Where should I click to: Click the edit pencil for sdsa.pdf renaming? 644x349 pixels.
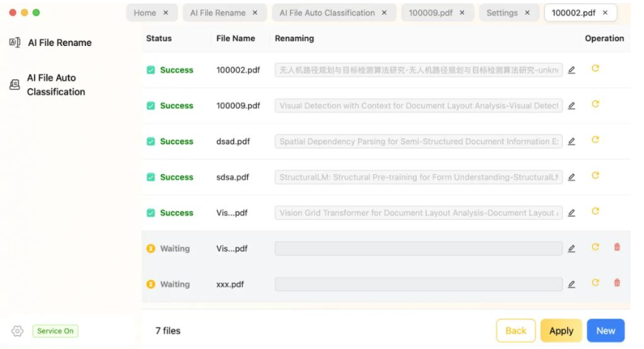tap(571, 178)
